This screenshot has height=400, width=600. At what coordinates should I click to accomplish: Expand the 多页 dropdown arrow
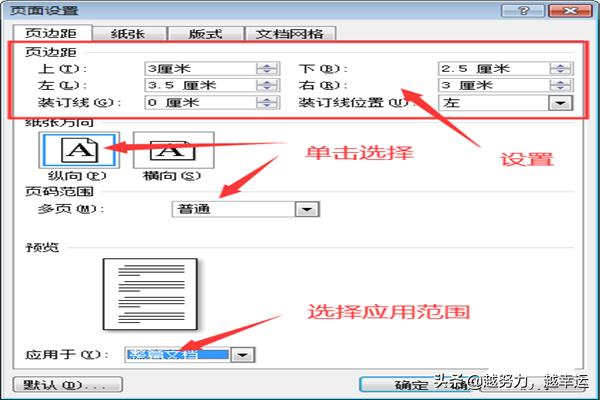(x=307, y=209)
